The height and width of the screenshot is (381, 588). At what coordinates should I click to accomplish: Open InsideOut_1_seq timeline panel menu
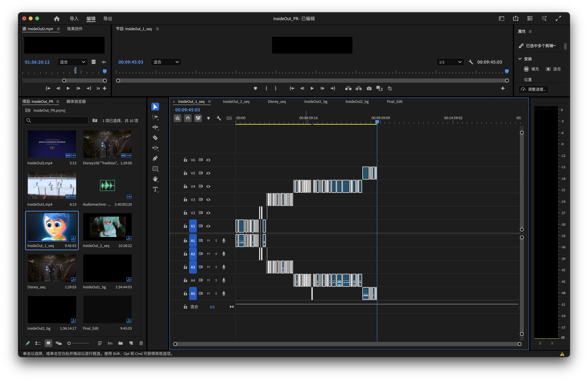pos(209,102)
